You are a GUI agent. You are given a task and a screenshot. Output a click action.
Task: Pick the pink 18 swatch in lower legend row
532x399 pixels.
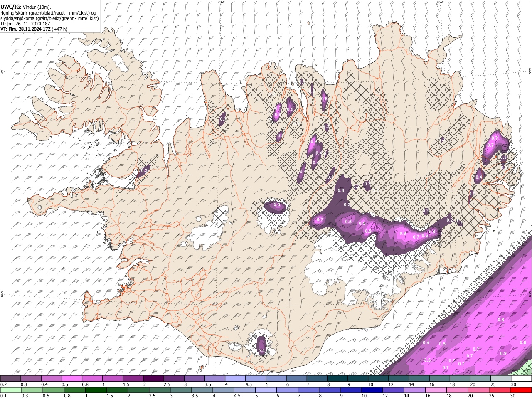click(x=457, y=390)
